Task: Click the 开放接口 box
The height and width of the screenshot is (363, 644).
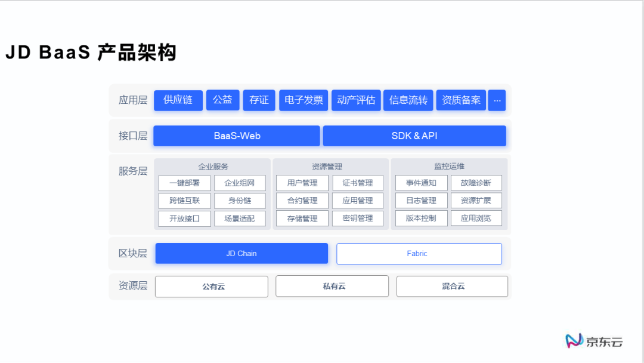Action: point(184,219)
